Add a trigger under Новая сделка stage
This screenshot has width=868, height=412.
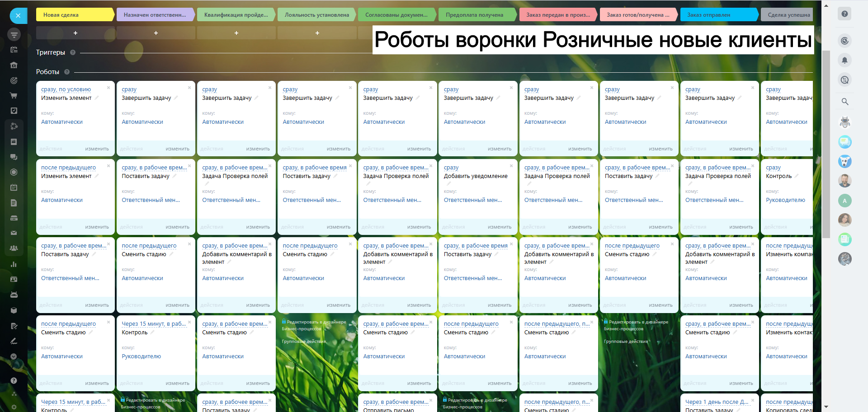tap(75, 33)
